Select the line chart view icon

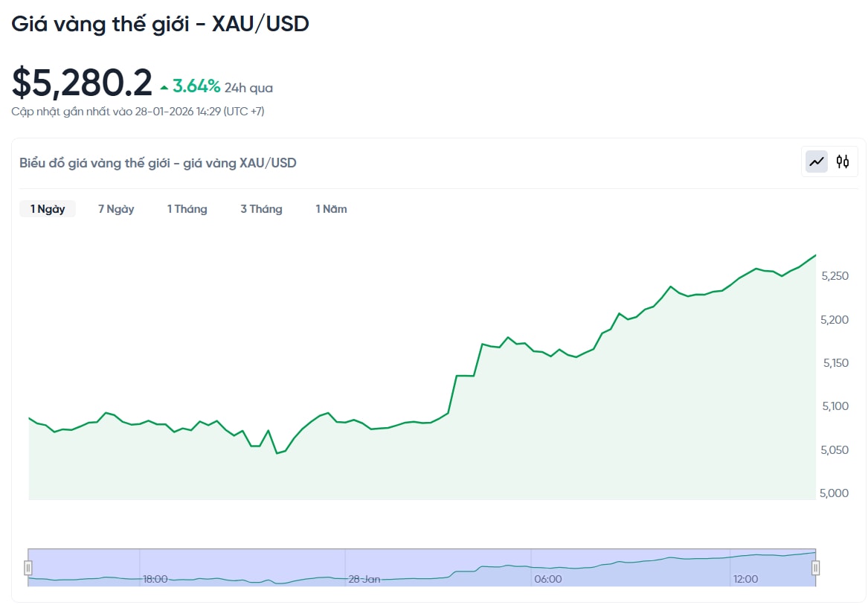pos(816,161)
